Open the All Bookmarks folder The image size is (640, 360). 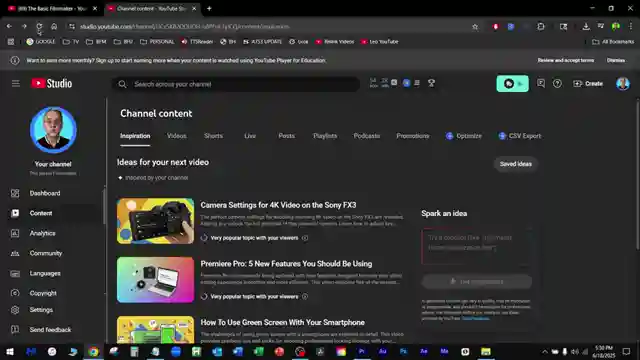point(613,42)
